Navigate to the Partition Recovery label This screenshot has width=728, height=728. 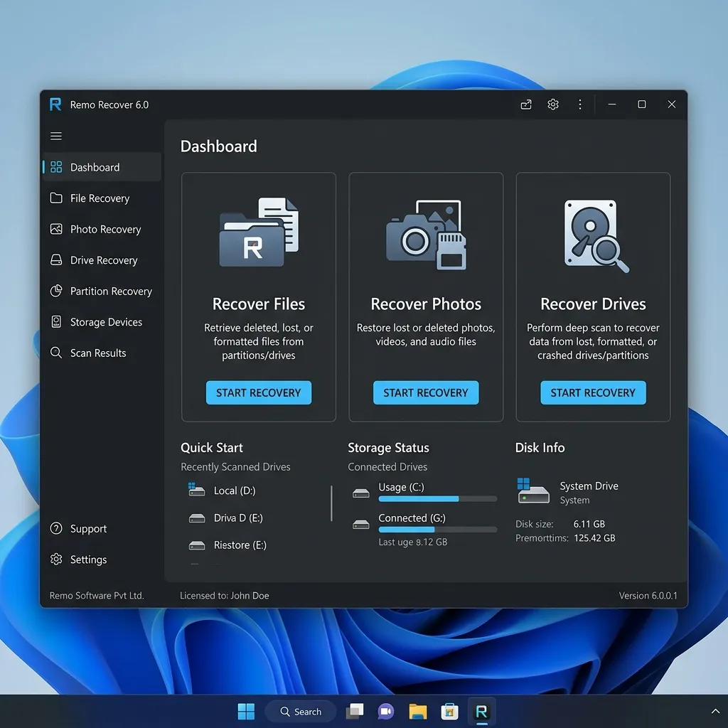click(111, 291)
